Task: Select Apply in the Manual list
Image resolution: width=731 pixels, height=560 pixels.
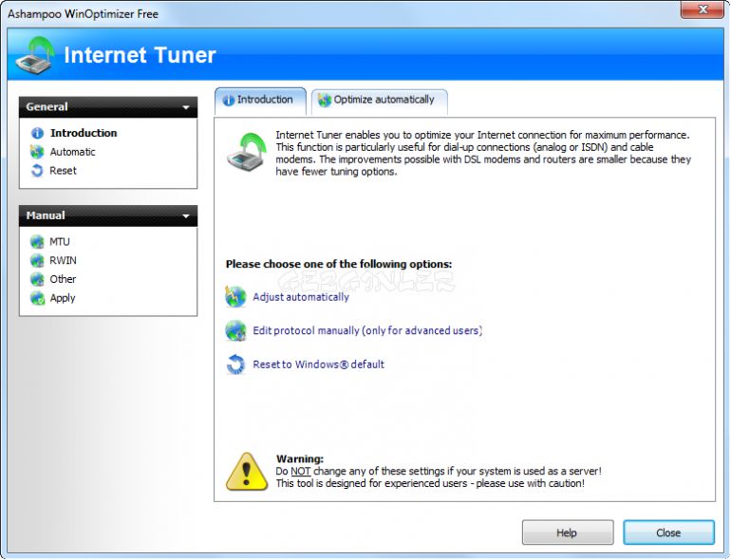Action: coord(63,298)
